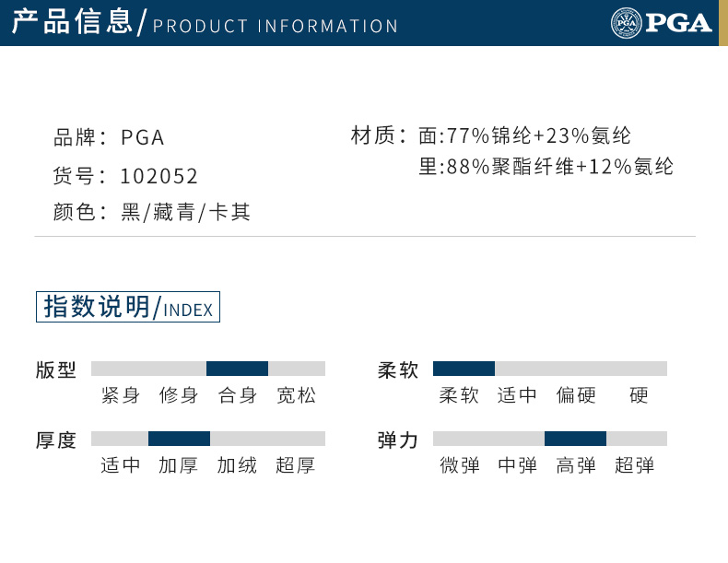728x563 pixels.
Task: Click the 高弹 elasticity label
Action: pos(576,465)
